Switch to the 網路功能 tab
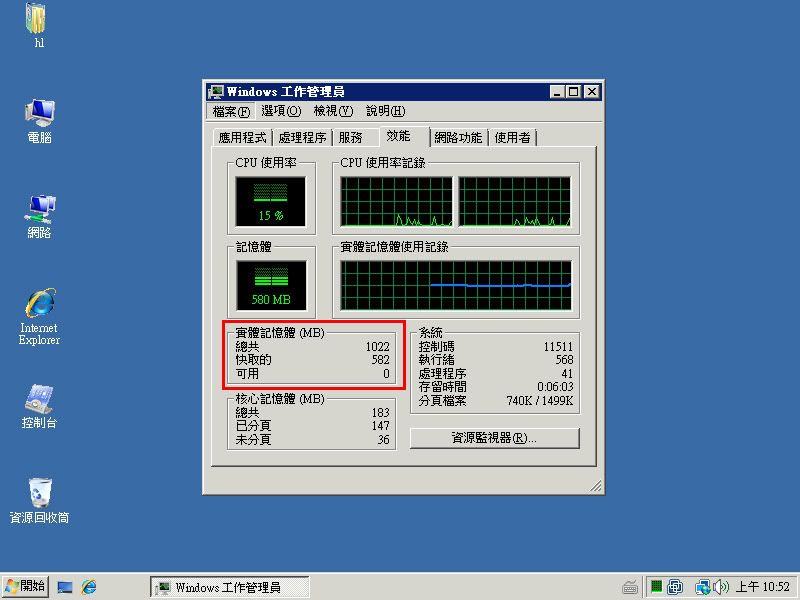Viewport: 800px width, 600px height. click(458, 138)
